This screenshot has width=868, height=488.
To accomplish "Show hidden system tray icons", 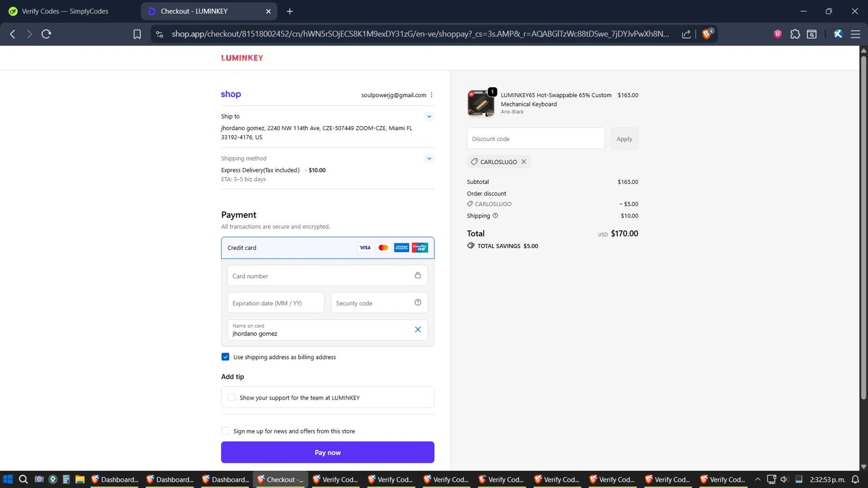I will tap(757, 479).
